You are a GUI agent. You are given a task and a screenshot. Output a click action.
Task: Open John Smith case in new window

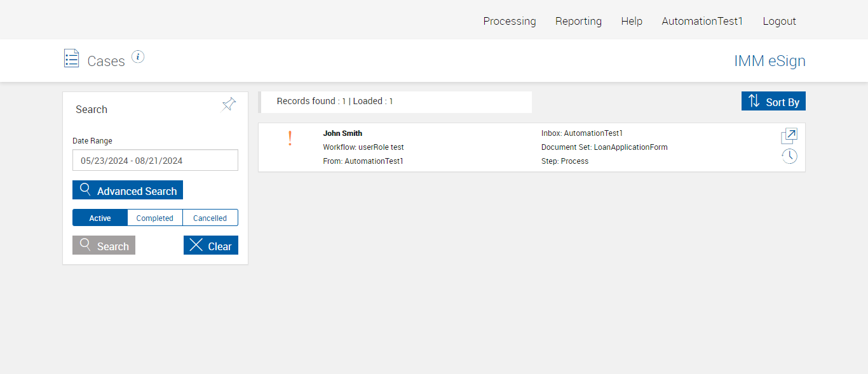point(789,136)
